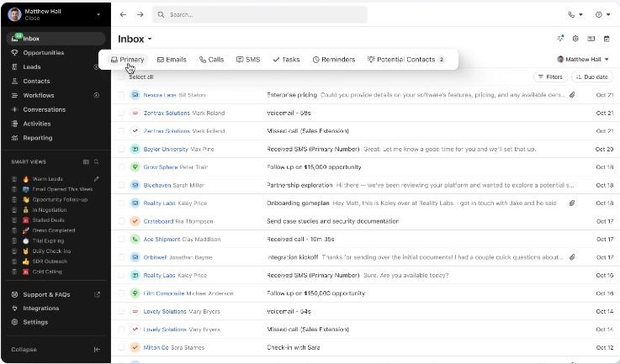The image size is (620, 364).
Task: Check the Ace Shipment row checkbox
Action: pyautogui.click(x=121, y=239)
